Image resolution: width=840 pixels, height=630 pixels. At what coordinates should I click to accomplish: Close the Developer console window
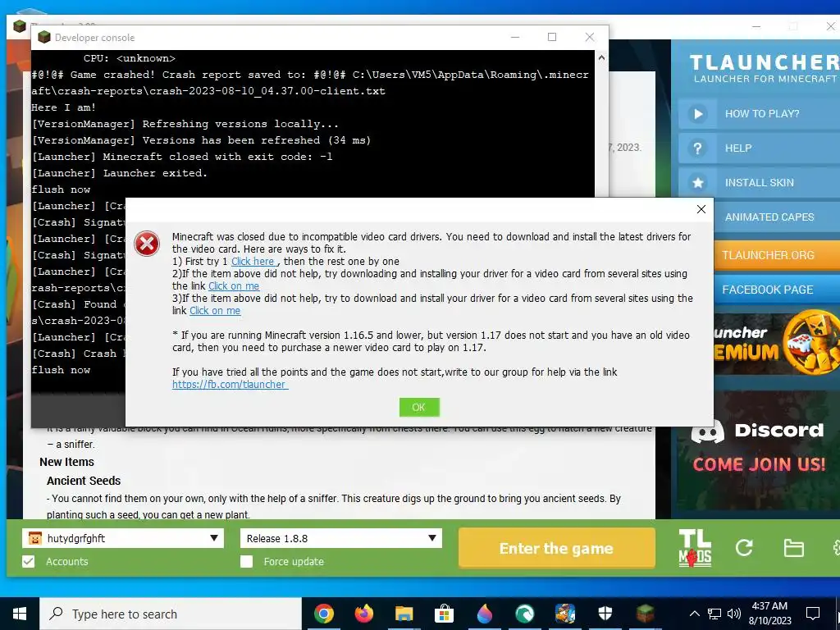click(589, 37)
